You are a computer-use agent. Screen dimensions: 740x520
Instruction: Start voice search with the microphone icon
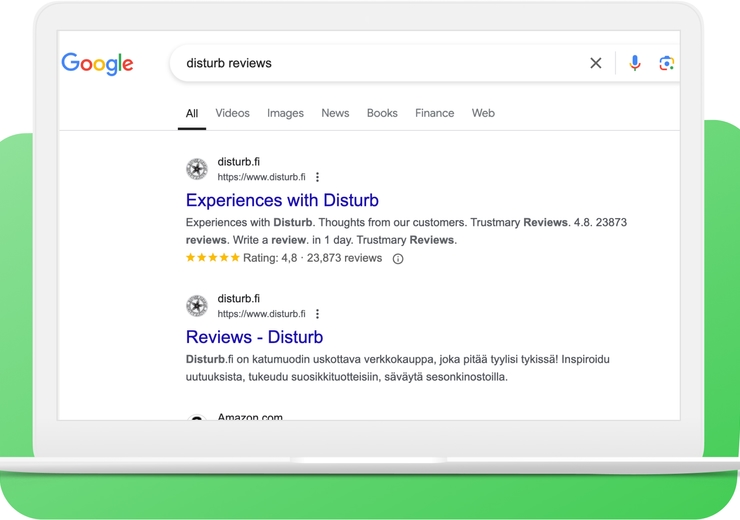coord(635,63)
